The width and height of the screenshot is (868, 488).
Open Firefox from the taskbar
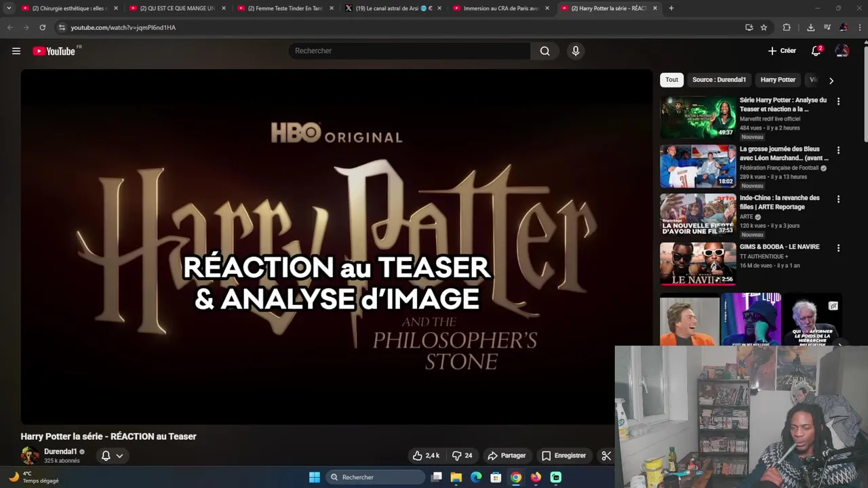tap(536, 477)
